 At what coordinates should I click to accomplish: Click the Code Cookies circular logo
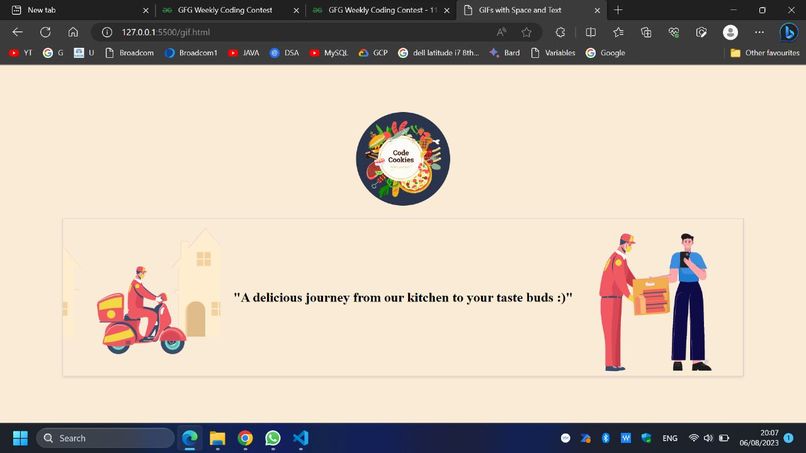[x=403, y=159]
